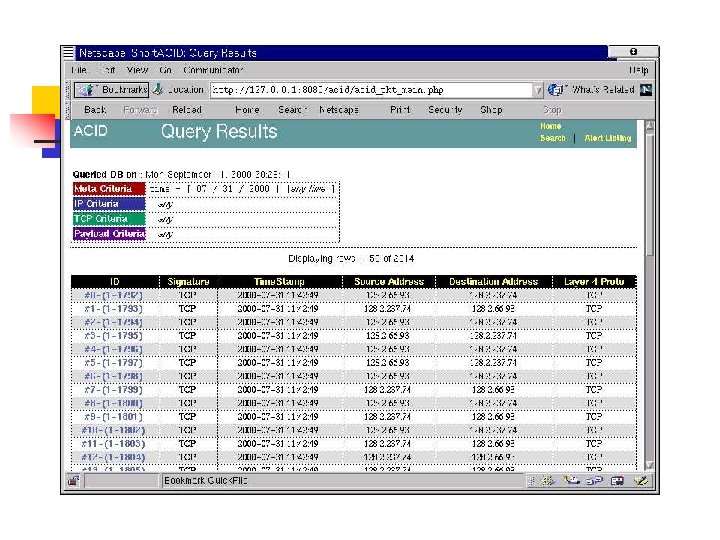This screenshot has height=540, width=720.
Task: Click the Print toolbar button
Action: pos(400,110)
